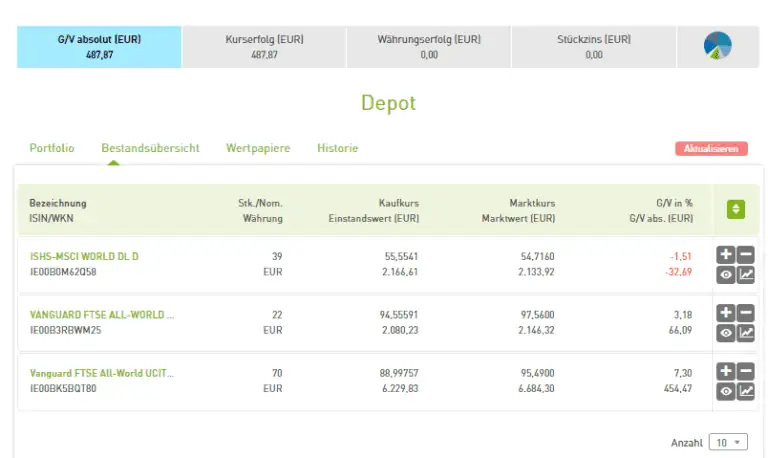Click the Depot page heading

[388, 103]
